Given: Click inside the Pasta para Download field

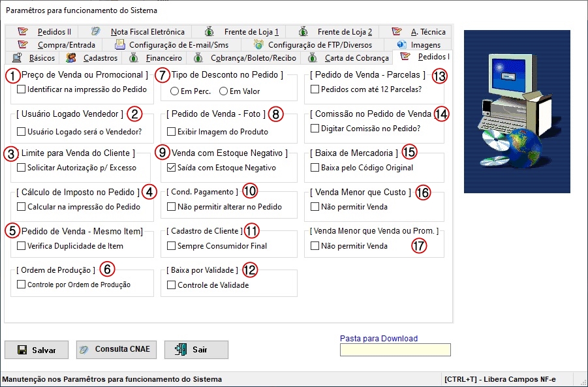Looking at the screenshot, I should click(x=395, y=350).
